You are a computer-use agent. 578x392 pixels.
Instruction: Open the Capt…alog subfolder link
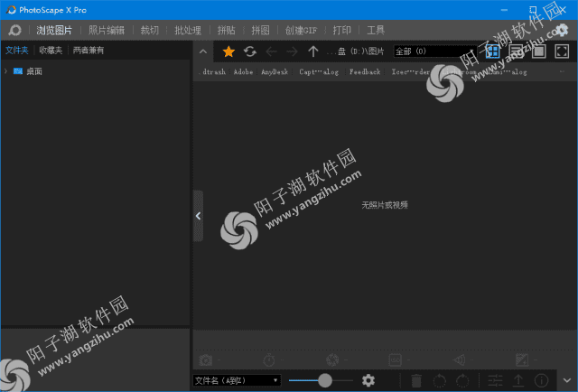coord(319,72)
